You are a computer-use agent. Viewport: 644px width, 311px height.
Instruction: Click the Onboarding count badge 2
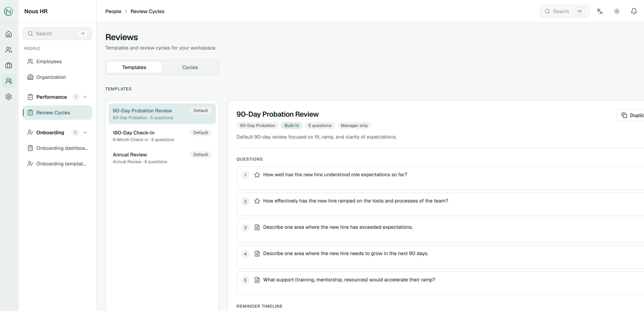(x=75, y=132)
